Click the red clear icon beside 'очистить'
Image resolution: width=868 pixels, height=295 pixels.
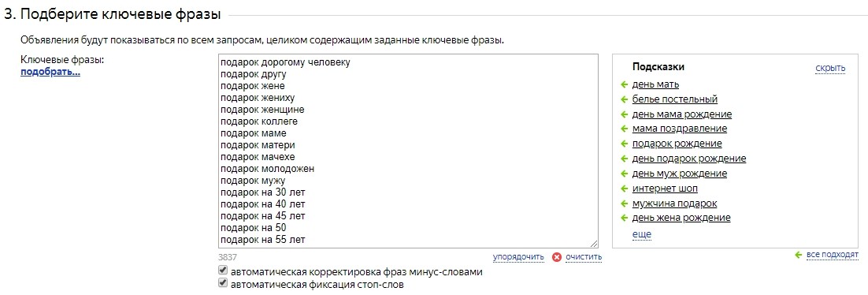tap(557, 257)
